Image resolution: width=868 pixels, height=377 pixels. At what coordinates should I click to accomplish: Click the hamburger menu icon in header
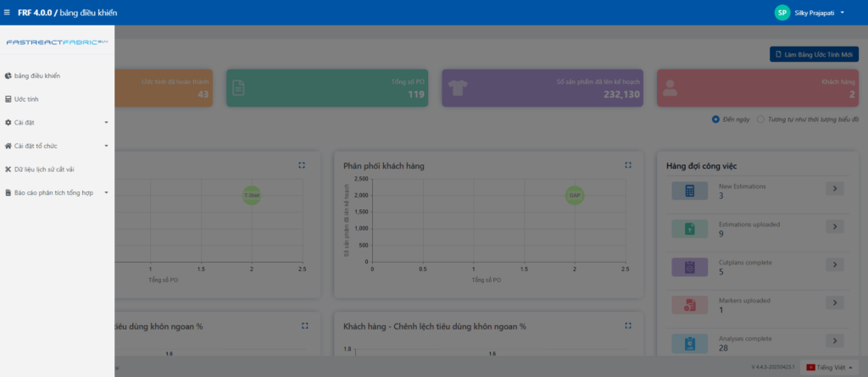pos(8,13)
